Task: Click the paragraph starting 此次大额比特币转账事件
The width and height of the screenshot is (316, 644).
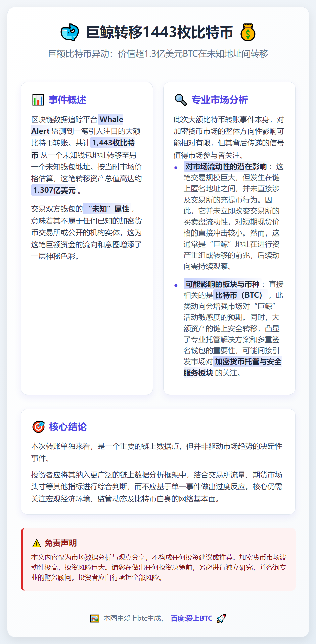Action: click(229, 137)
